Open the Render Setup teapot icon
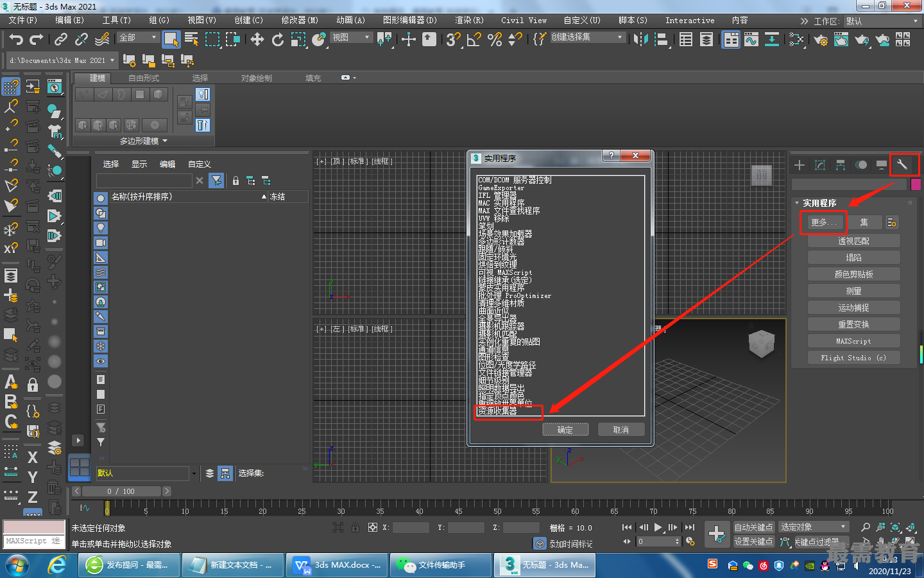Screen dimensions: 924x578 click(x=821, y=40)
